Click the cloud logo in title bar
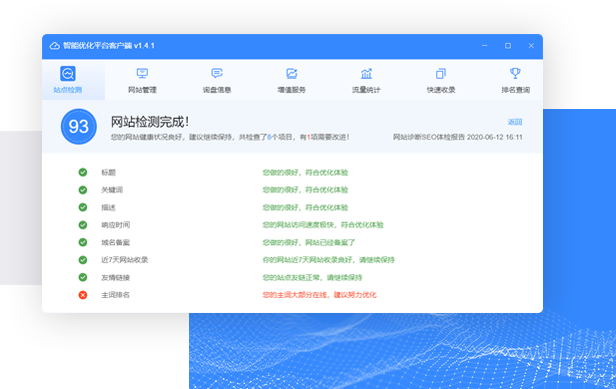616x389 pixels. click(55, 46)
